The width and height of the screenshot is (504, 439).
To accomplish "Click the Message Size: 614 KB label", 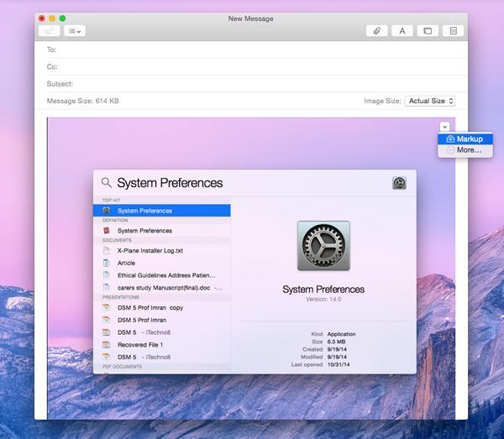I will tap(82, 101).
